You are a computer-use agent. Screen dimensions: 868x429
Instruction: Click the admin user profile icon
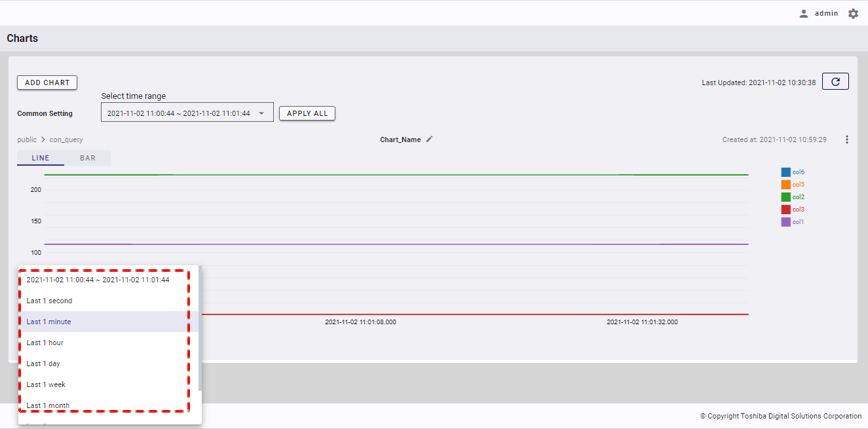[804, 14]
